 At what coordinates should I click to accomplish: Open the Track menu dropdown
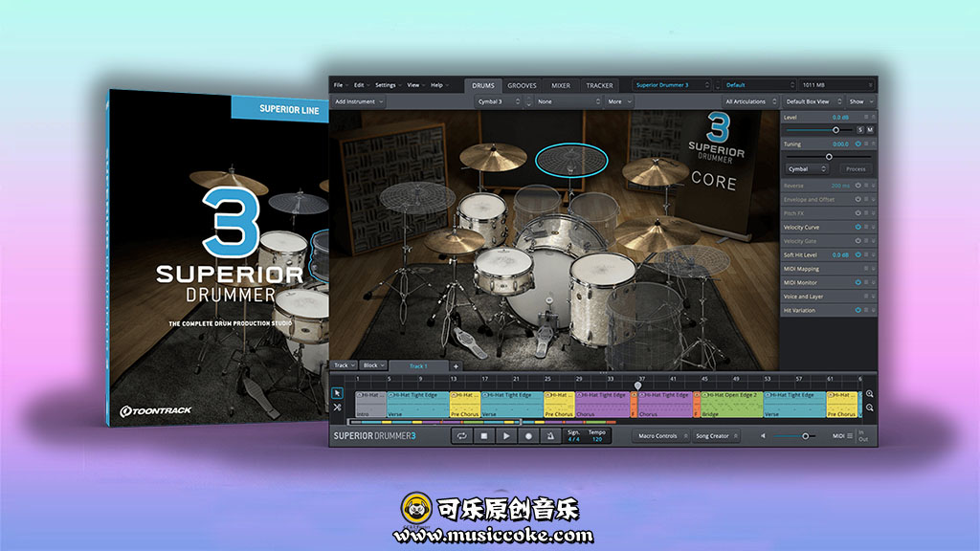(344, 365)
